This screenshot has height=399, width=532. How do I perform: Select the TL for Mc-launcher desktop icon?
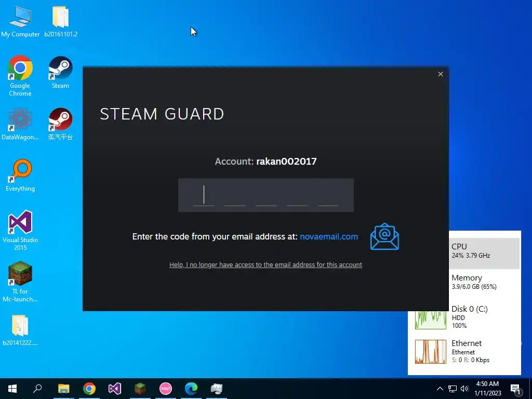pyautogui.click(x=20, y=282)
